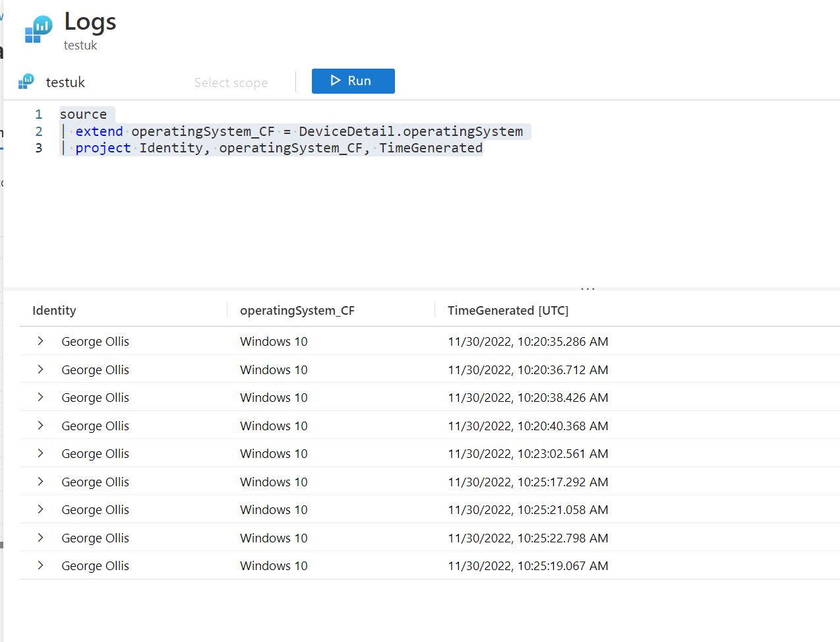Expand the row timestamped 10:20:40.368 AM
Screen dimensions: 840x642
pos(40,426)
